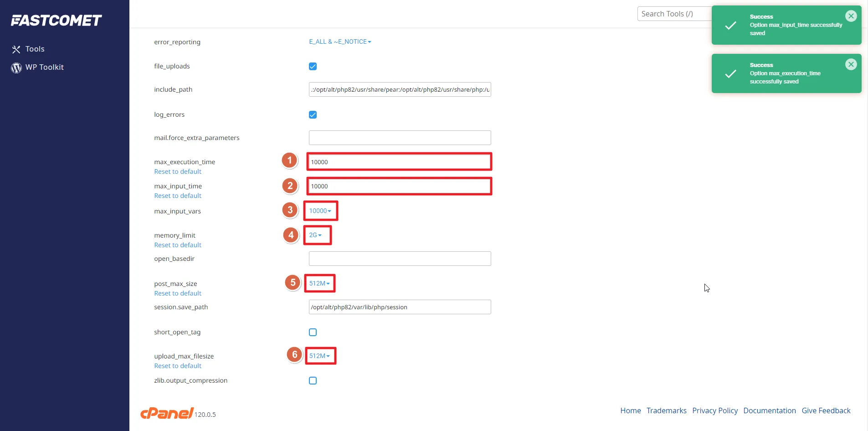
Task: Dismiss the max_input_time success notification
Action: (x=851, y=16)
